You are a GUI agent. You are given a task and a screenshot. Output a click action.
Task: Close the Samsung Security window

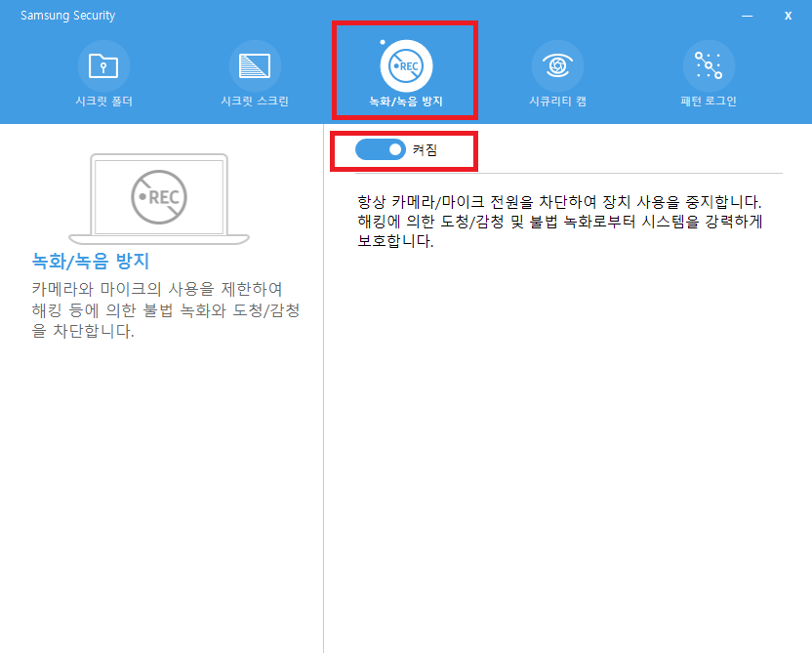788,16
